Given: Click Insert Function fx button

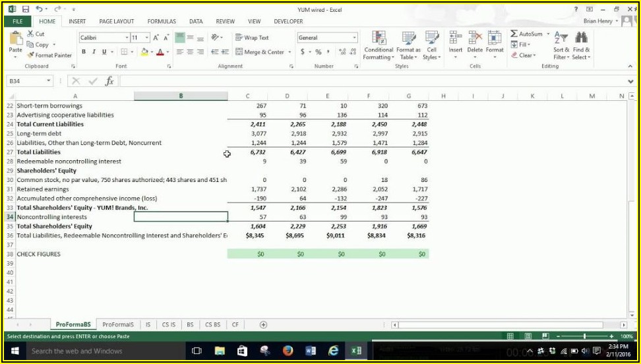Looking at the screenshot, I should tap(109, 81).
